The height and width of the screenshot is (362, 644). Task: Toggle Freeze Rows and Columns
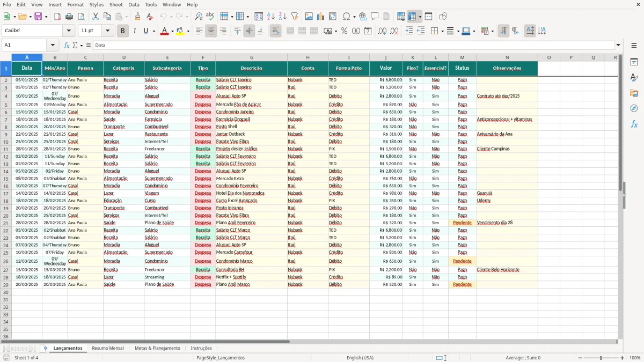pos(412,17)
